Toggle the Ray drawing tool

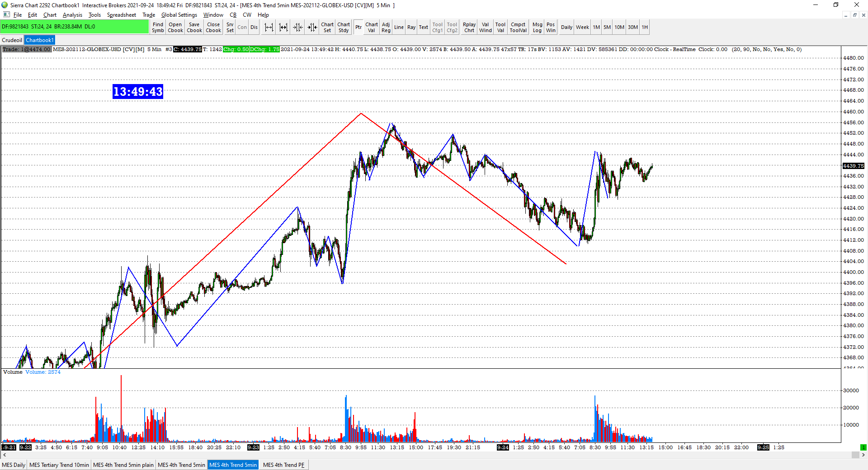[411, 28]
